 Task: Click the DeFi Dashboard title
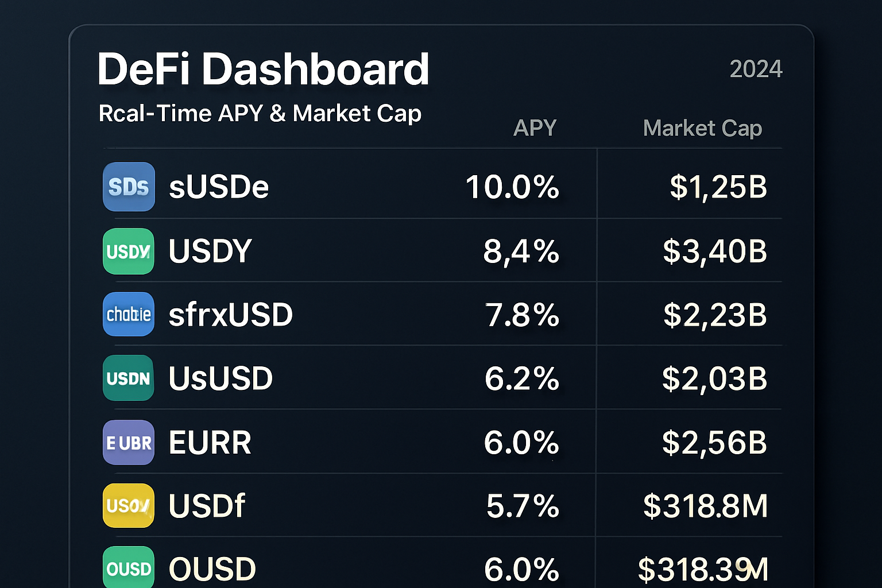[264, 69]
